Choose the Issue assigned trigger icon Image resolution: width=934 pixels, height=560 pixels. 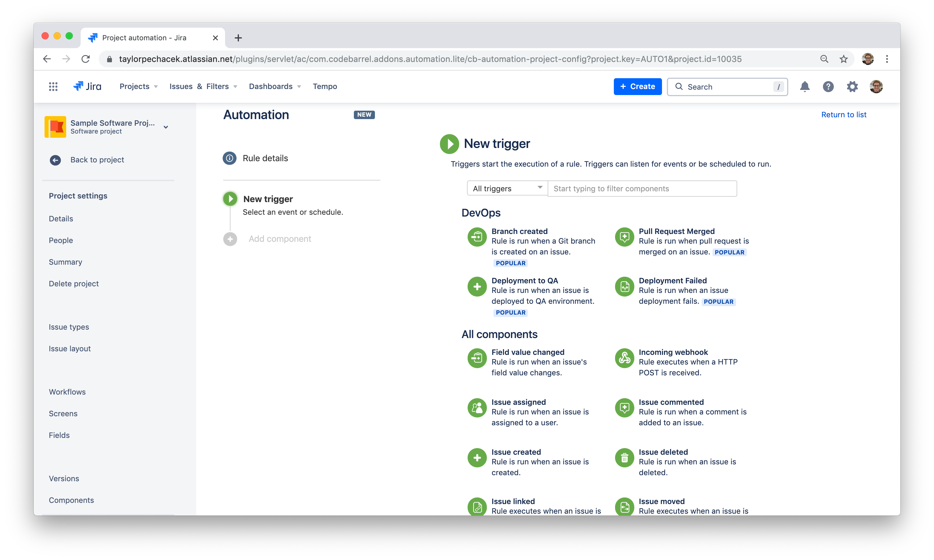(x=477, y=408)
